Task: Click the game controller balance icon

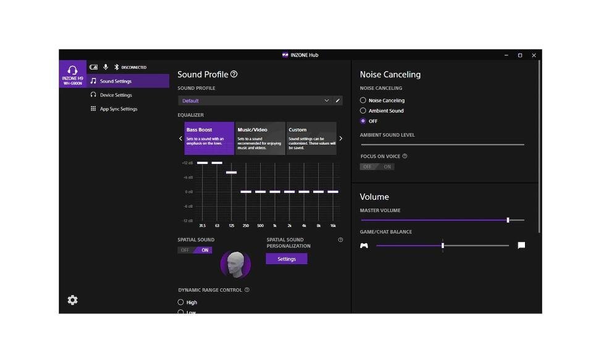Action: pyautogui.click(x=364, y=246)
